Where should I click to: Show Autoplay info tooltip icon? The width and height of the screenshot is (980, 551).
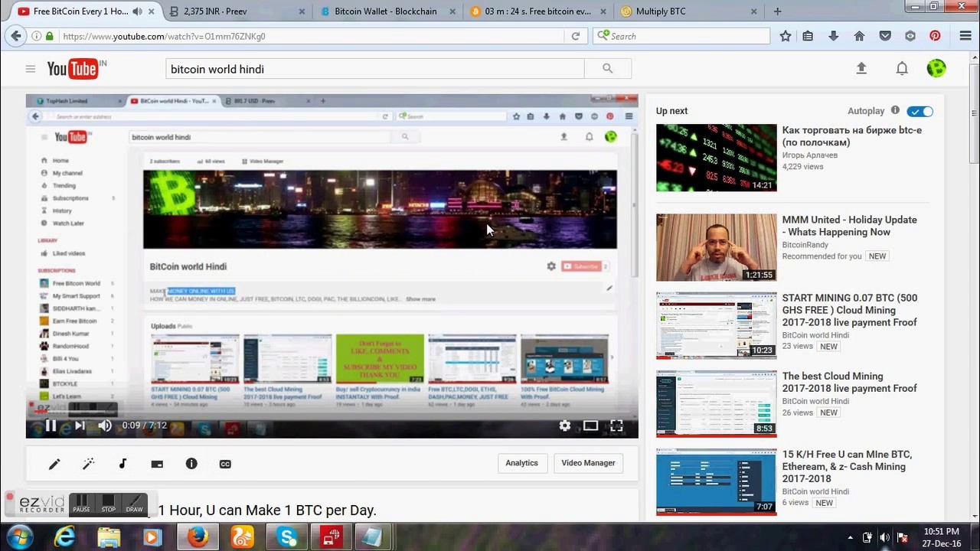click(x=895, y=111)
